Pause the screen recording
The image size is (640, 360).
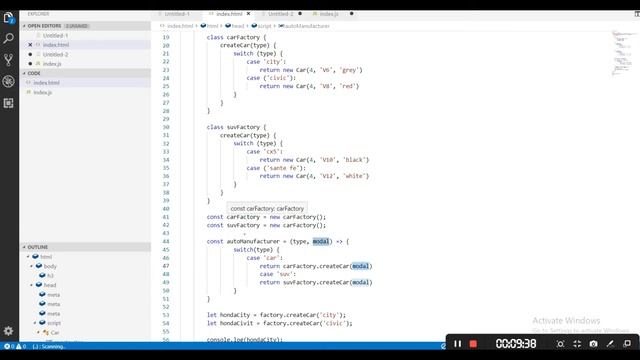click(458, 344)
